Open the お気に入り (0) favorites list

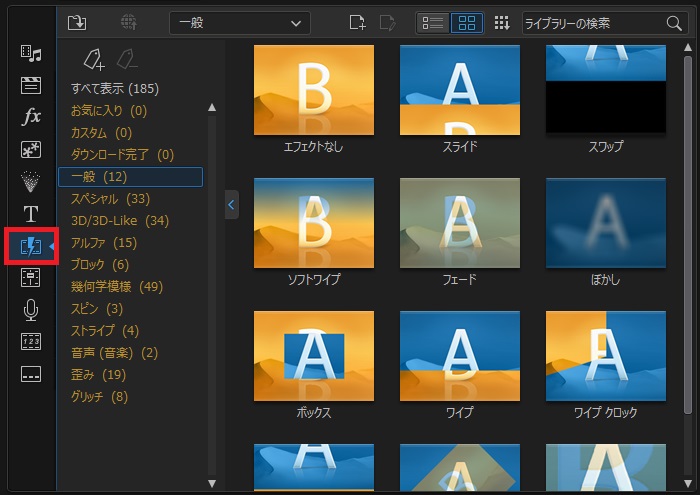[x=108, y=111]
